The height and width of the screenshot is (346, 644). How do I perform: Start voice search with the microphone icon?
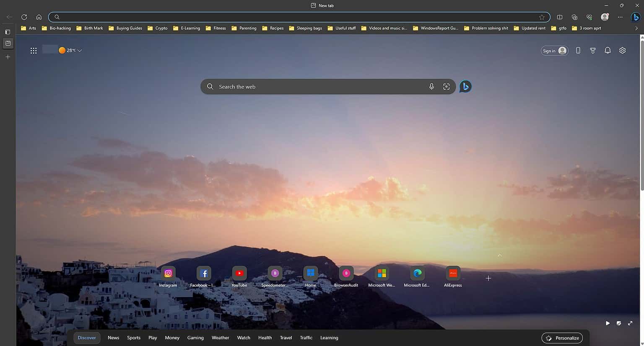point(431,86)
